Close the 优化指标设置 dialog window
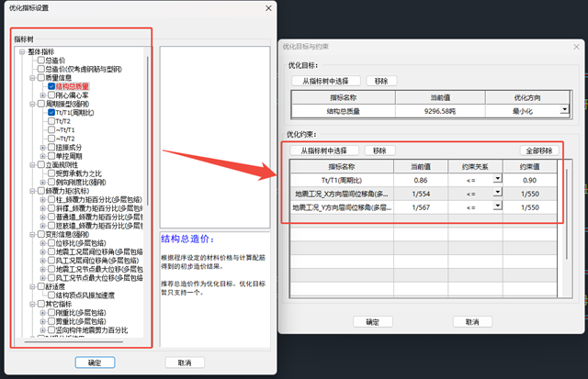This screenshot has height=379, width=588. (x=267, y=8)
